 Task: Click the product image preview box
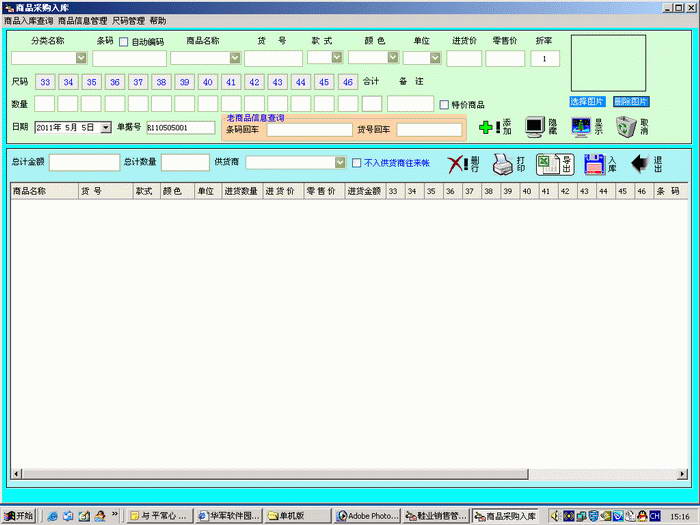pos(608,63)
